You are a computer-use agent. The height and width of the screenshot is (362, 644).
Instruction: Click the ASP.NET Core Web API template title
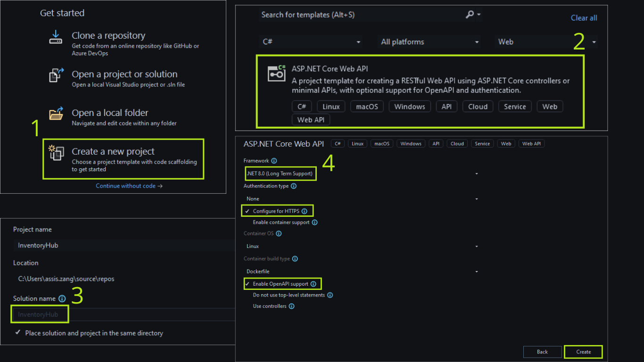[330, 69]
